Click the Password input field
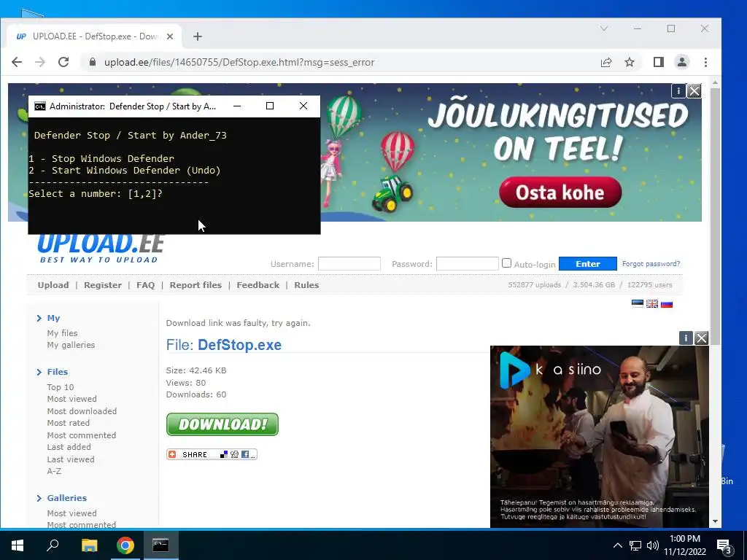Screen dimensions: 747x560 (x=468, y=264)
